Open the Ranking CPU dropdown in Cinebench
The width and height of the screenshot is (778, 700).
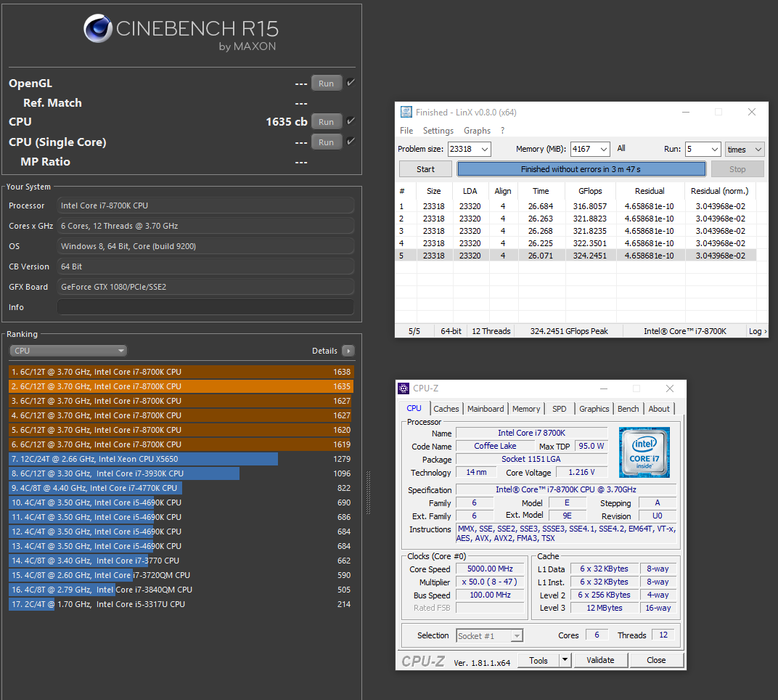tap(68, 351)
